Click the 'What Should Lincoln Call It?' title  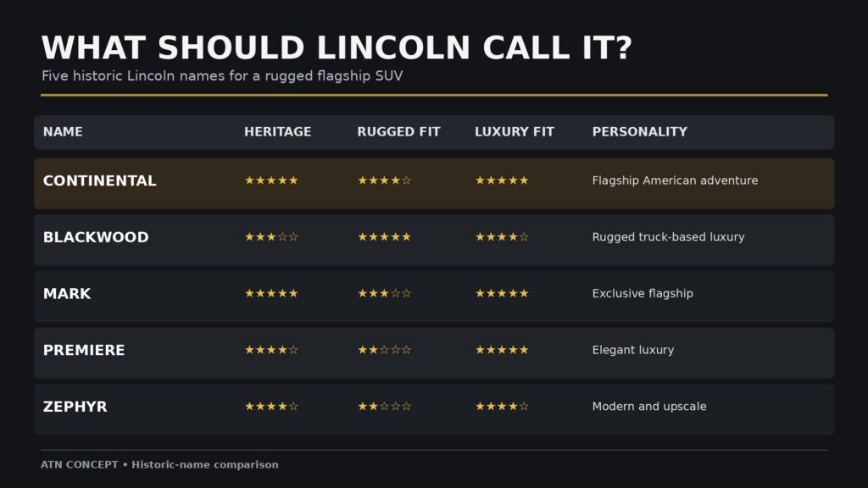[x=337, y=47]
